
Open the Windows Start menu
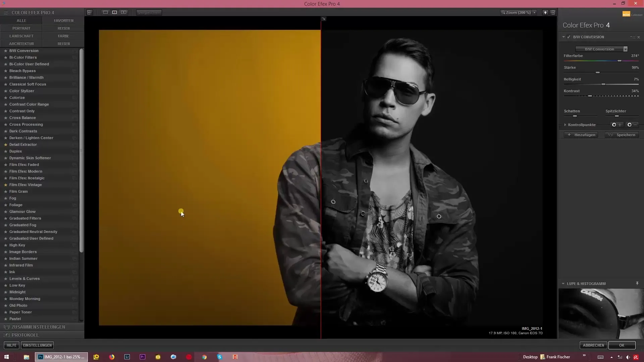tap(6, 357)
